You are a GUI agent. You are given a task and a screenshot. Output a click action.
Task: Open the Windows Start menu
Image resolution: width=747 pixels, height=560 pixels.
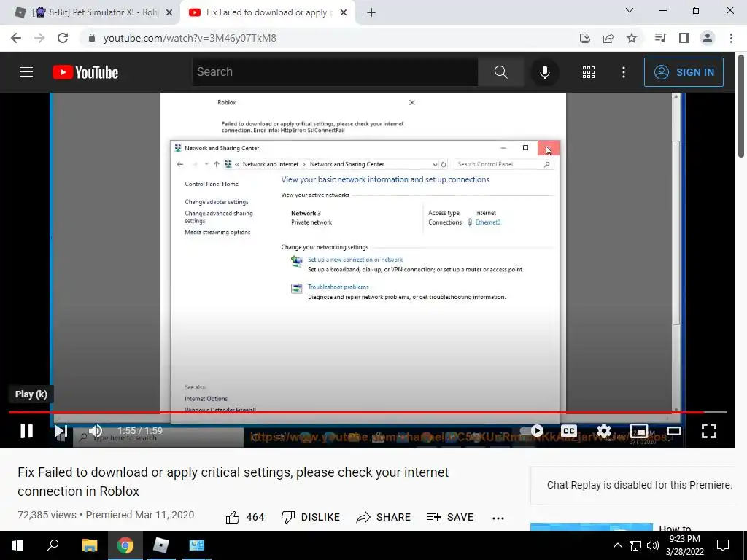point(18,545)
